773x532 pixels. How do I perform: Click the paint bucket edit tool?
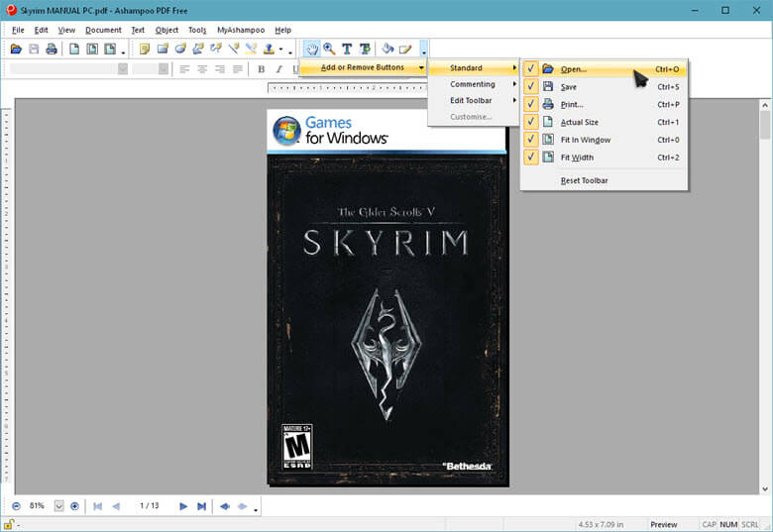point(387,49)
